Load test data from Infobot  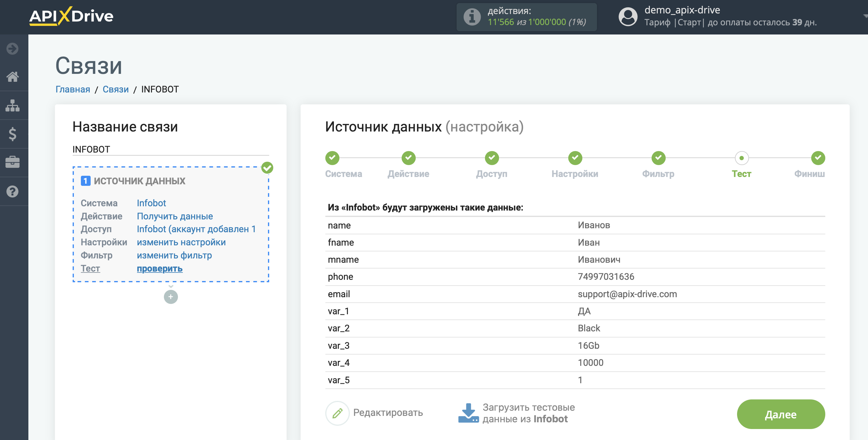click(529, 413)
